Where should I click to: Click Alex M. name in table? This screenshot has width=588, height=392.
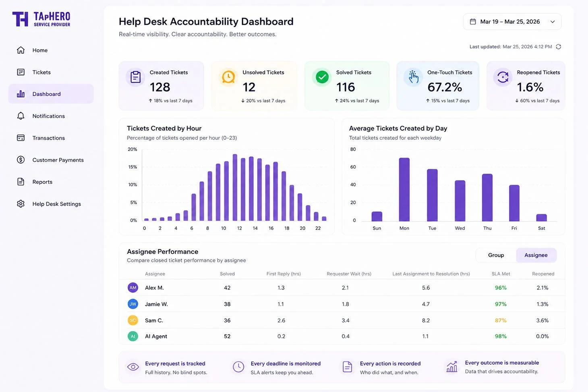pyautogui.click(x=154, y=288)
